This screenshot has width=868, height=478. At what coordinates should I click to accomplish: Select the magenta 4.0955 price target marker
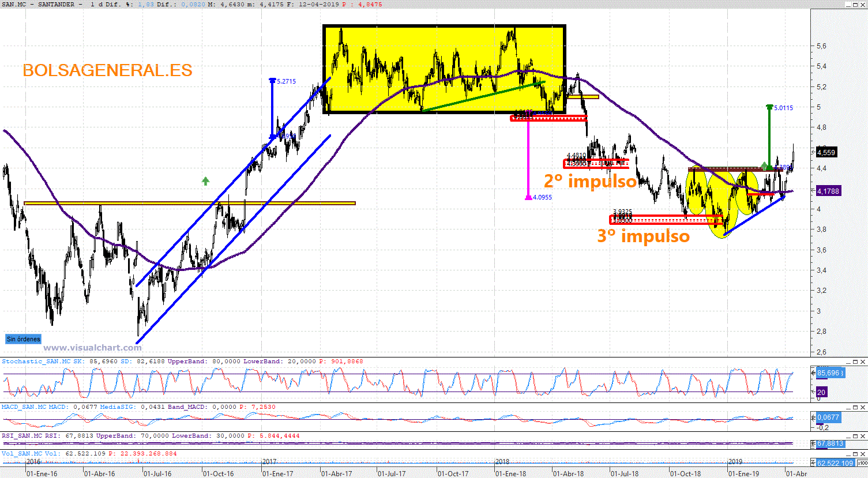pyautogui.click(x=542, y=197)
